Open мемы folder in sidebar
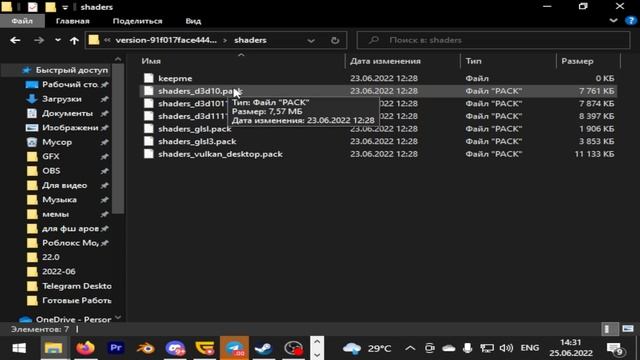 point(55,214)
